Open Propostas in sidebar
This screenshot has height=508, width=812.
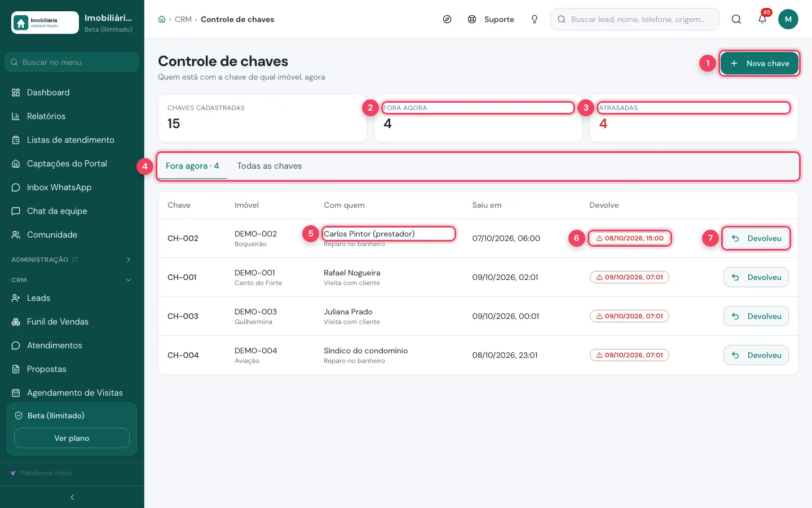pos(72,369)
